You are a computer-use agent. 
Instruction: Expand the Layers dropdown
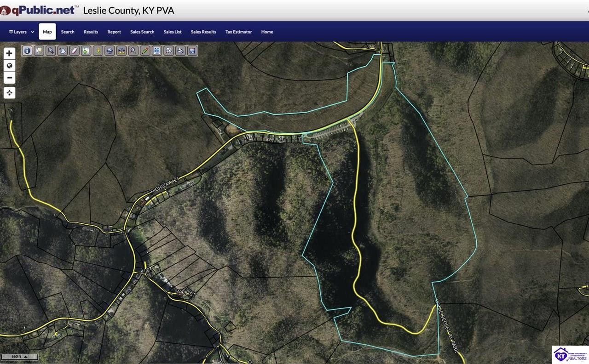click(20, 32)
